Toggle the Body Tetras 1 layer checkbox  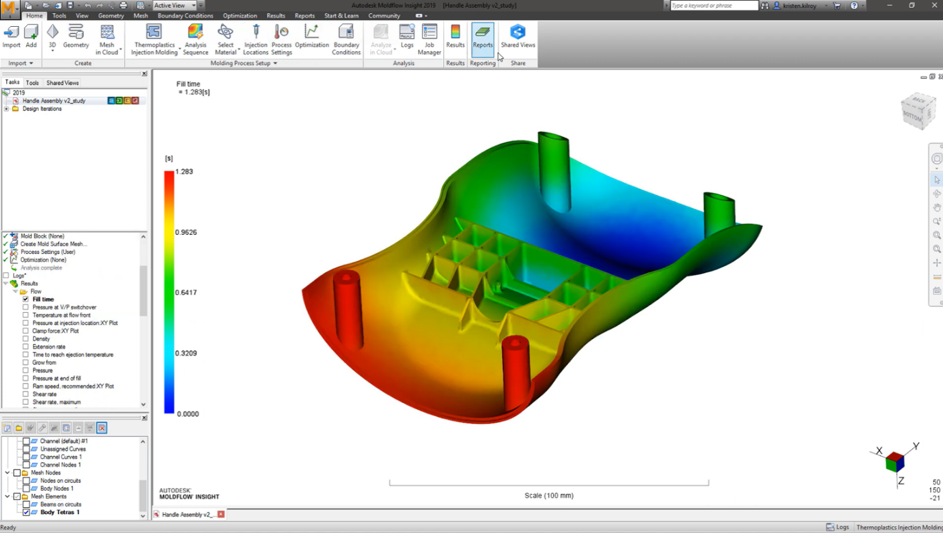tap(26, 512)
